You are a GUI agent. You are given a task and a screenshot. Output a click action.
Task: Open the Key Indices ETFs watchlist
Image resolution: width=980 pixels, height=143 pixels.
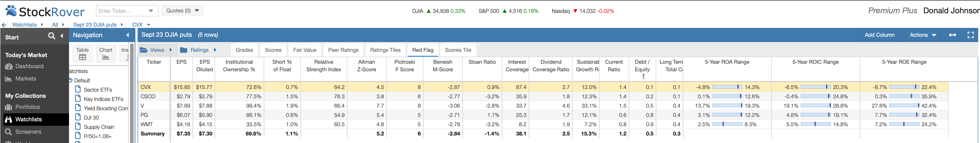(x=104, y=99)
